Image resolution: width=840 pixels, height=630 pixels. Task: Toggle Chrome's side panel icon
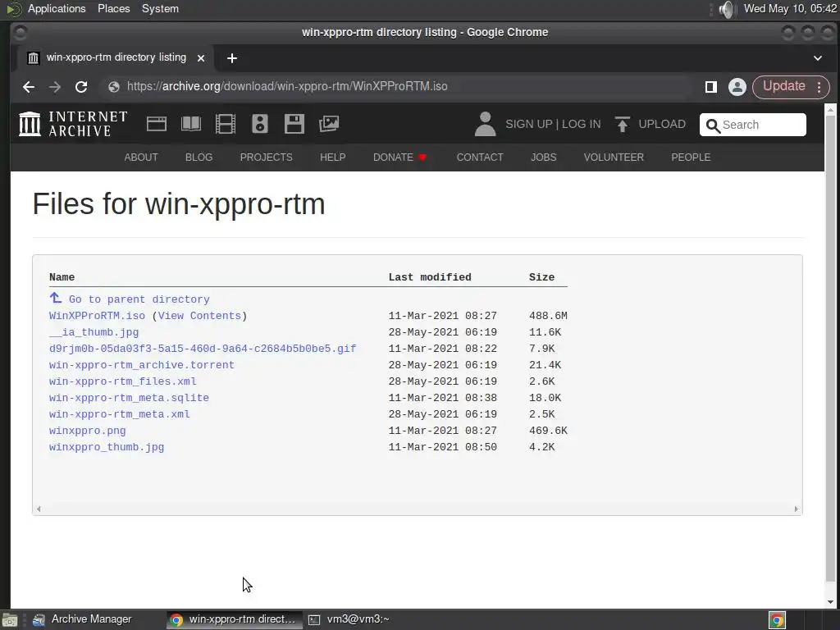click(711, 87)
